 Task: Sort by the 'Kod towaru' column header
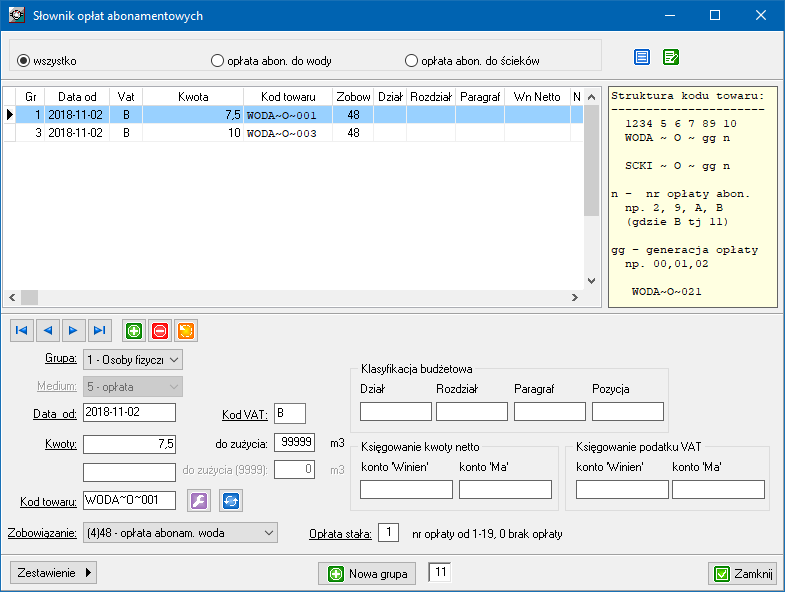[287, 96]
